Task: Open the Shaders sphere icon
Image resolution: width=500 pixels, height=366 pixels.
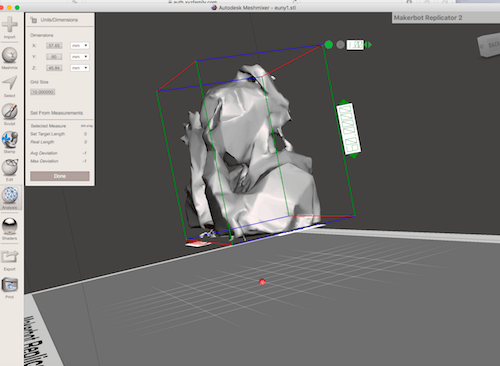Action: [10, 226]
